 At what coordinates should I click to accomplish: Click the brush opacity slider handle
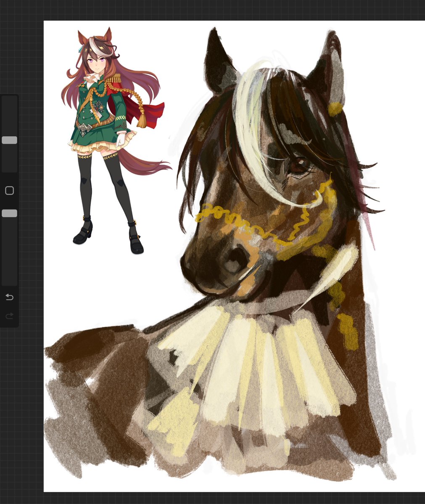coord(9,213)
